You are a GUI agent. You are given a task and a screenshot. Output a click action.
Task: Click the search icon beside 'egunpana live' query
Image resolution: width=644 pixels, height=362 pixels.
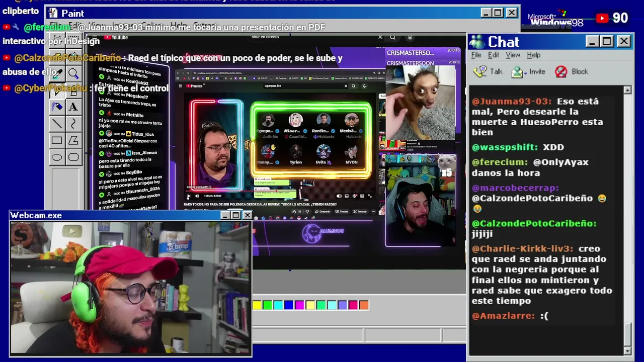pos(353,86)
